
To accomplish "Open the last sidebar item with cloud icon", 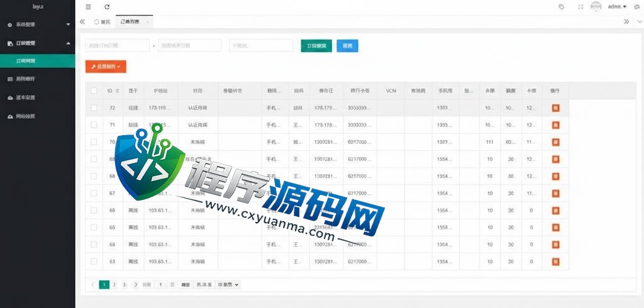I will point(37,116).
